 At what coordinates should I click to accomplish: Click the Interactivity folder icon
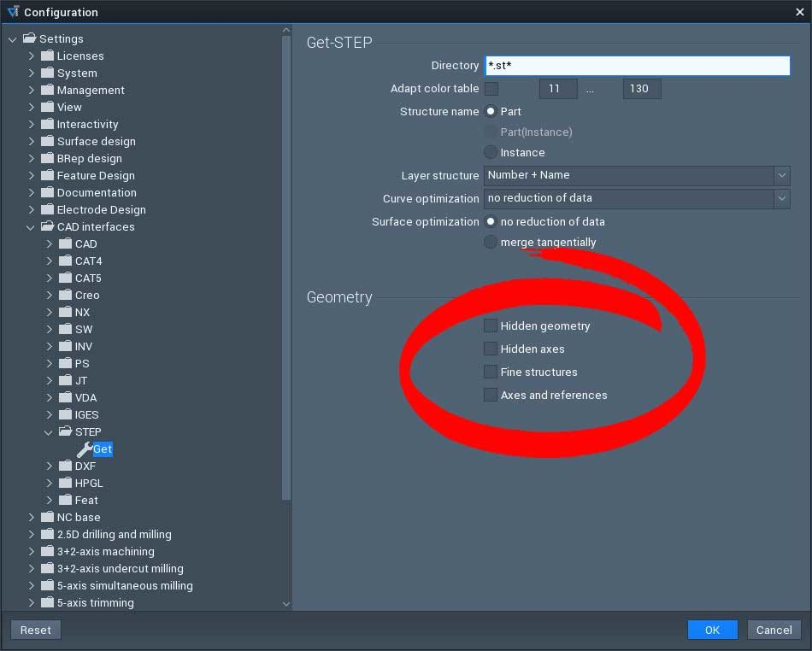point(47,124)
